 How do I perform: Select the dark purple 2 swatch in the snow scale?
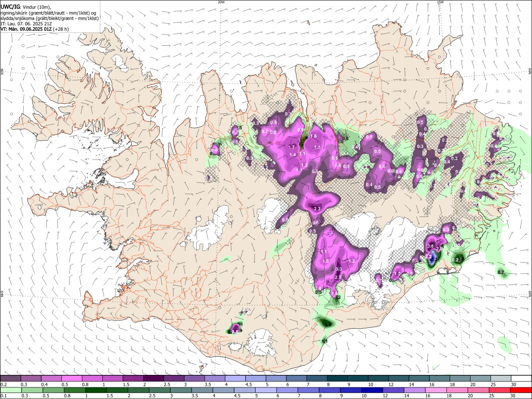153,379
